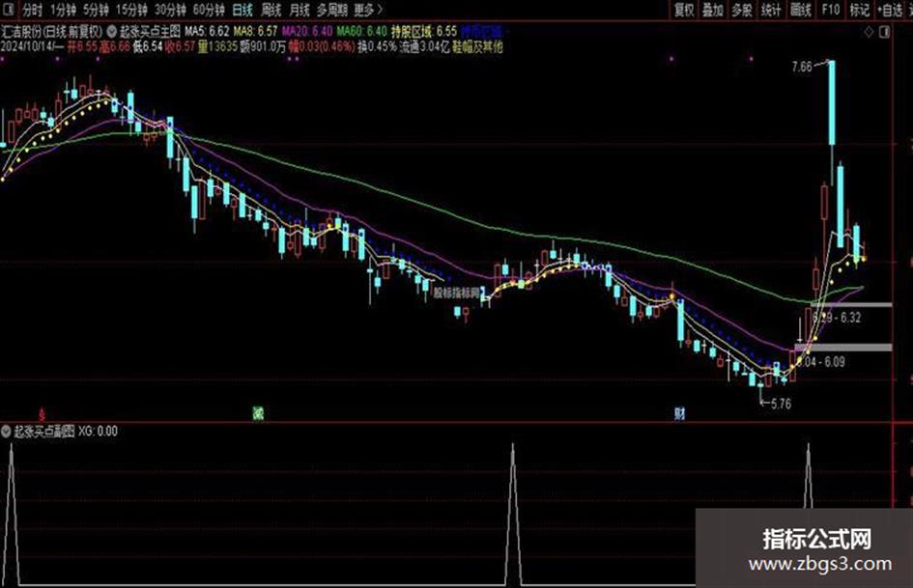
Task: Click the 复权 adjustment button
Action: pyautogui.click(x=684, y=10)
